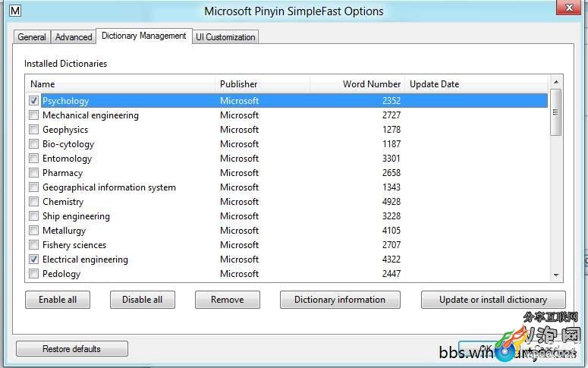This screenshot has height=368, width=588.
Task: Click word count 4928
Action: [391, 201]
